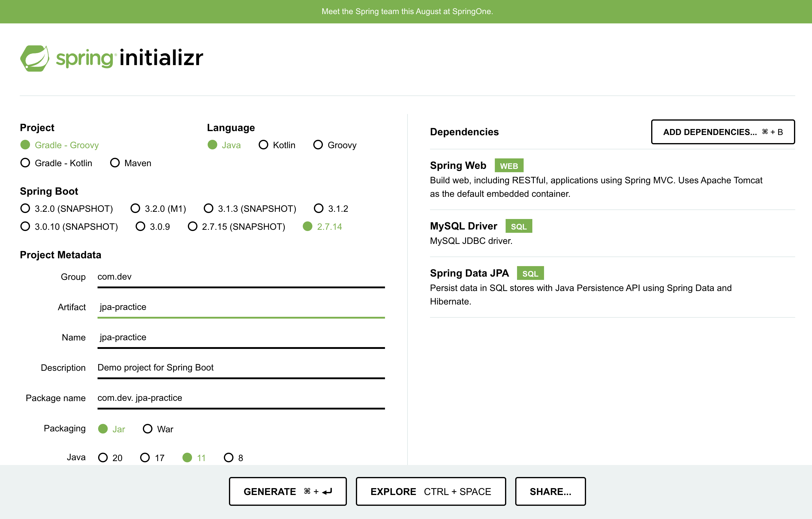Choose Gradle - Kotlin project option

[25, 163]
